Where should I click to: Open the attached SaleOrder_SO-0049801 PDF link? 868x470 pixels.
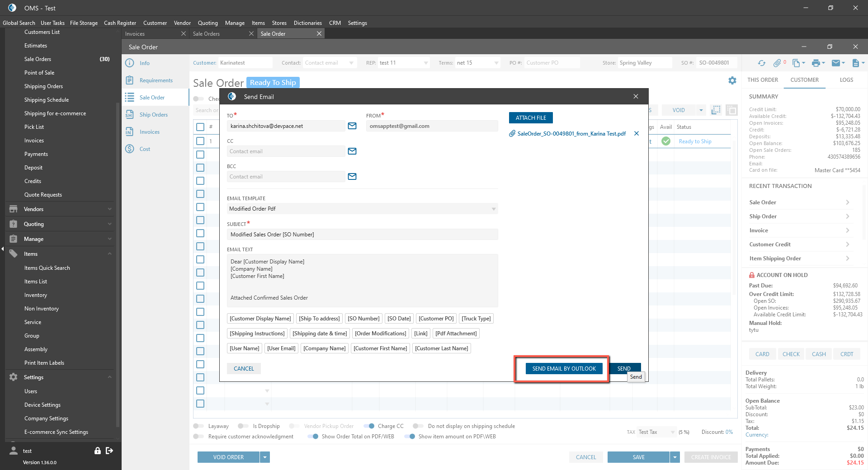tap(571, 134)
